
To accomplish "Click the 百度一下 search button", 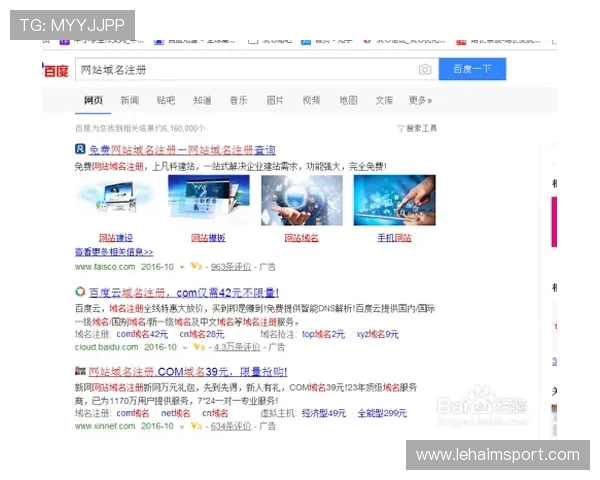I will (472, 69).
